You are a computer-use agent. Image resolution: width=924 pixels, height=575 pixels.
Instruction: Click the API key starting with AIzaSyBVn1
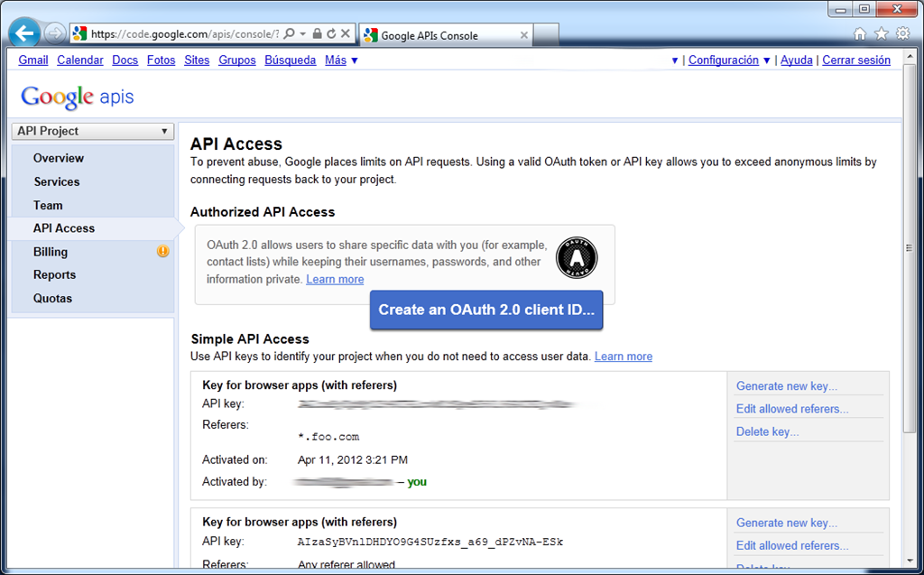[x=430, y=542]
